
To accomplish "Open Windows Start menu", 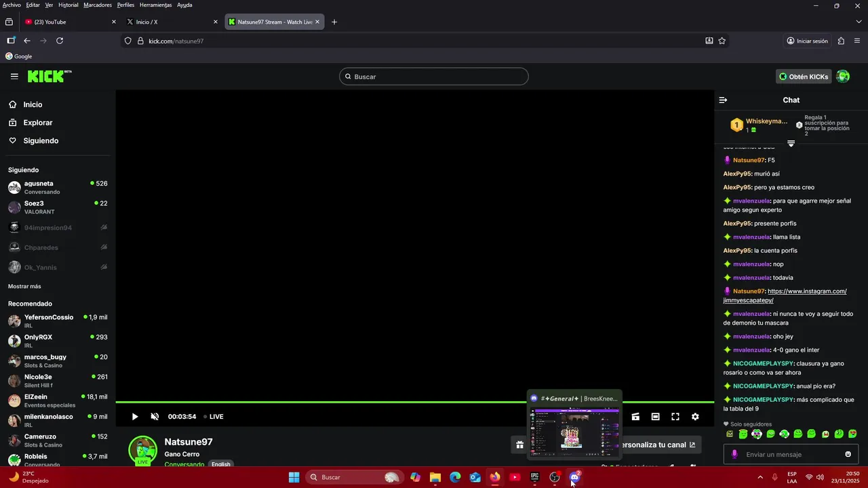I will (294, 477).
